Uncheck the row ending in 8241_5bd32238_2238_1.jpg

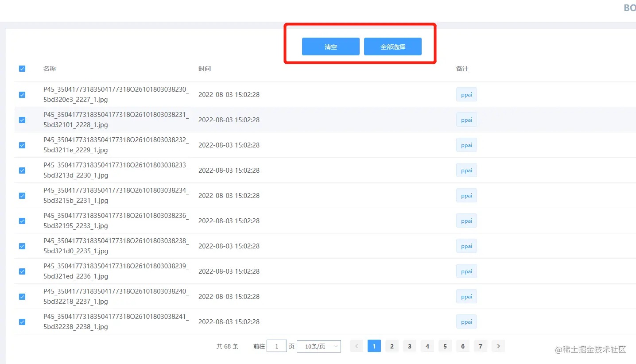tap(22, 322)
